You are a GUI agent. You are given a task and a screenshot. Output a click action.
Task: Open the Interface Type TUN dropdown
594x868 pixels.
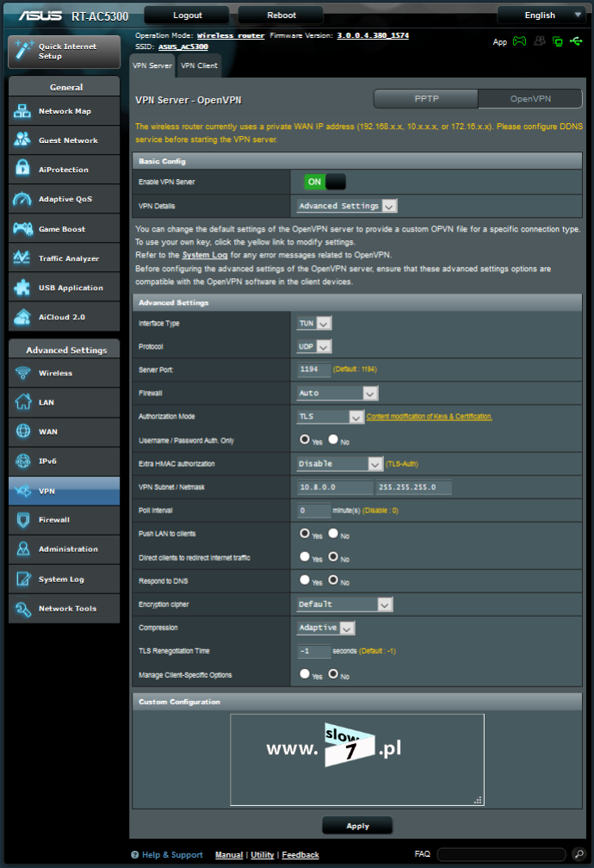314,323
